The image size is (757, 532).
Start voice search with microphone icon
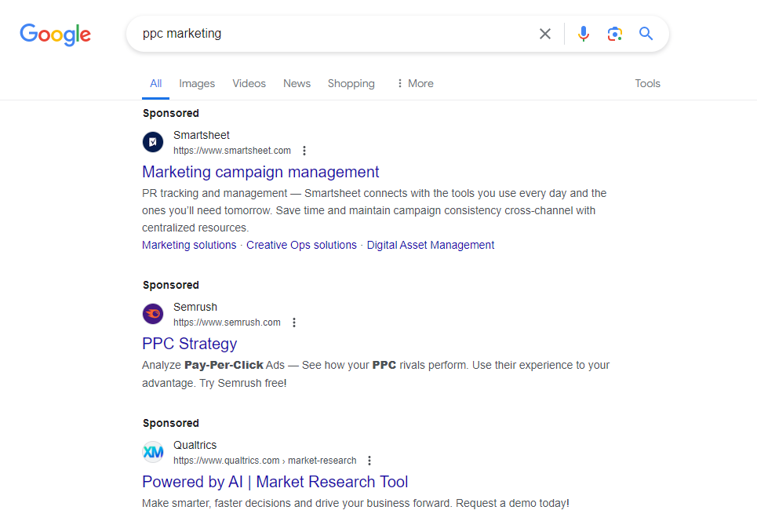[583, 34]
